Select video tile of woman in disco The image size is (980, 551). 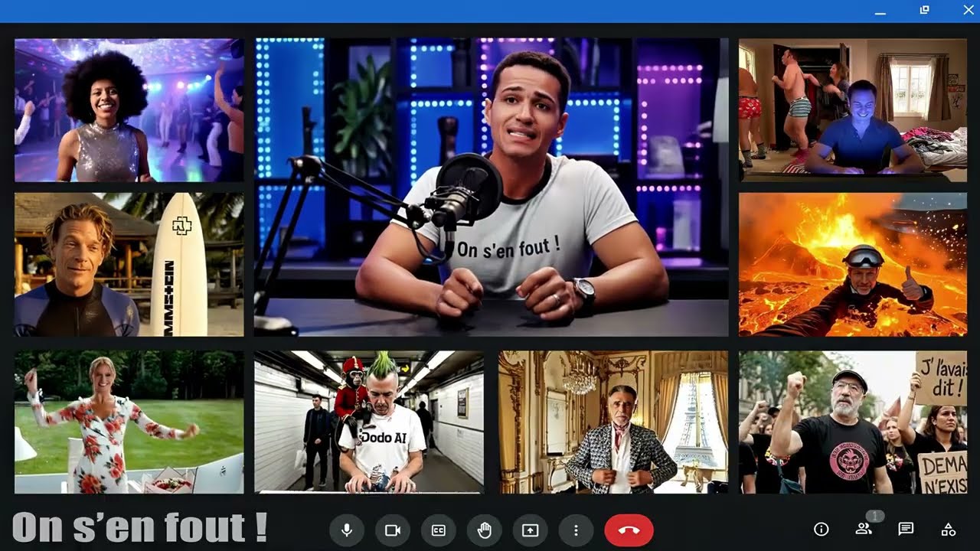click(129, 110)
